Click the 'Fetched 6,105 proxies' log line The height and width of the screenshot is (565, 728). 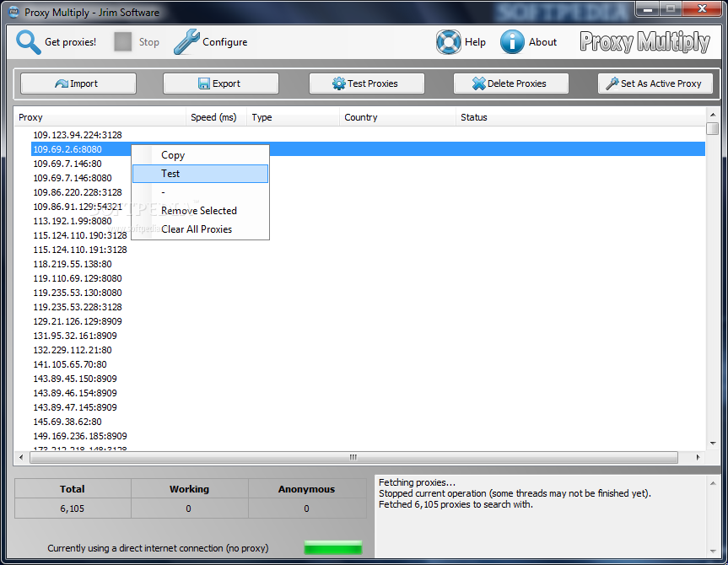click(x=456, y=504)
